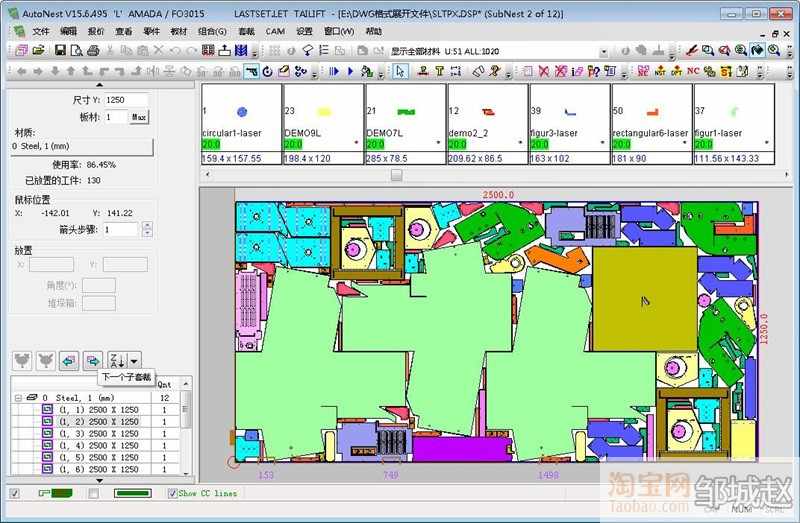The width and height of the screenshot is (800, 523).
Task: Open print preview (page with magnifier)
Action: tap(77, 51)
